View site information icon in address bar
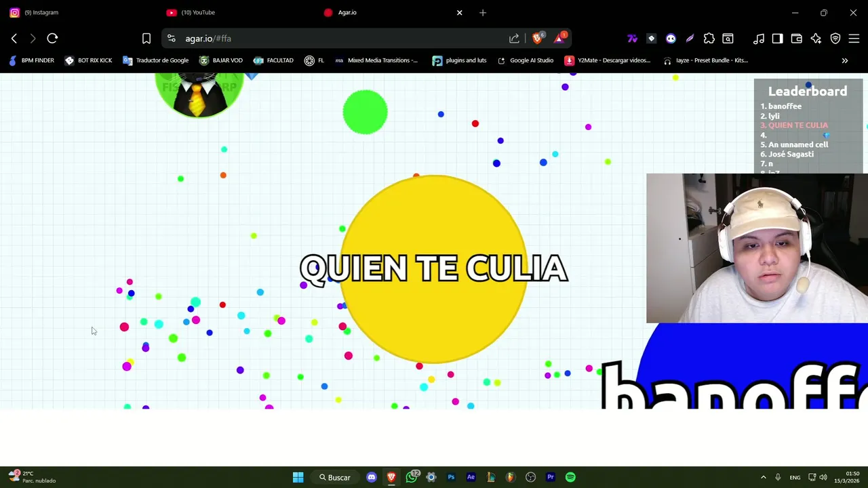The height and width of the screenshot is (488, 868). tap(172, 39)
